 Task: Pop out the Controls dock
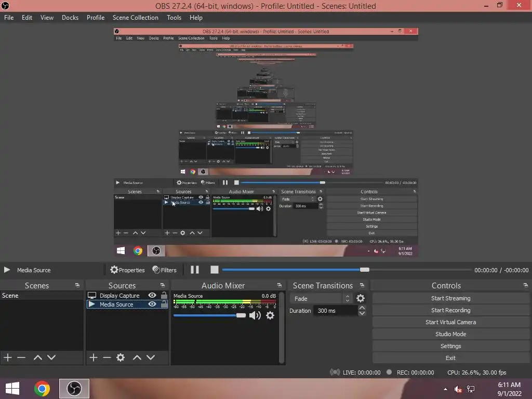point(526,285)
